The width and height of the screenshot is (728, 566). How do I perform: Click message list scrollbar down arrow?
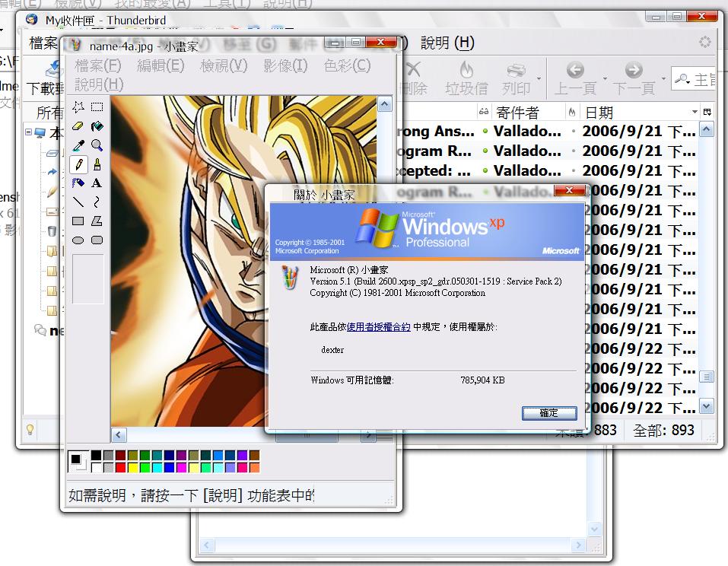coord(706,406)
